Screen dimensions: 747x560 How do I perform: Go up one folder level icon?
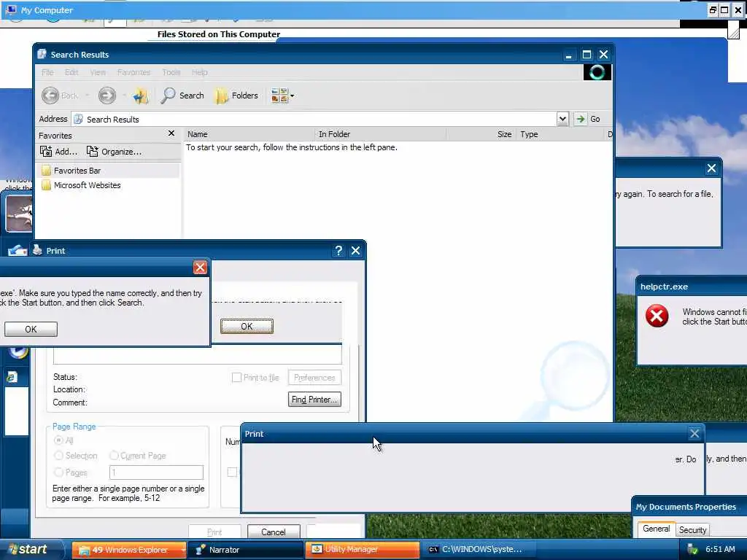141,96
